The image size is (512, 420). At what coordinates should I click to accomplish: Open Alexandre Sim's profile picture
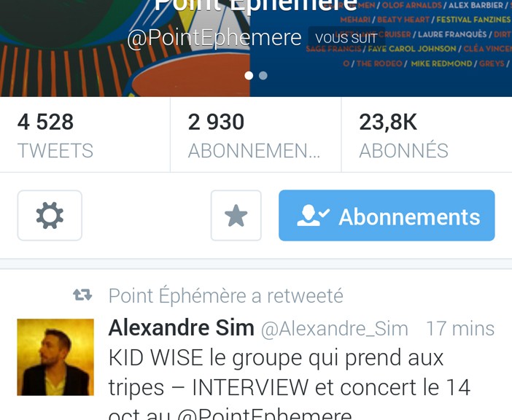pos(55,357)
